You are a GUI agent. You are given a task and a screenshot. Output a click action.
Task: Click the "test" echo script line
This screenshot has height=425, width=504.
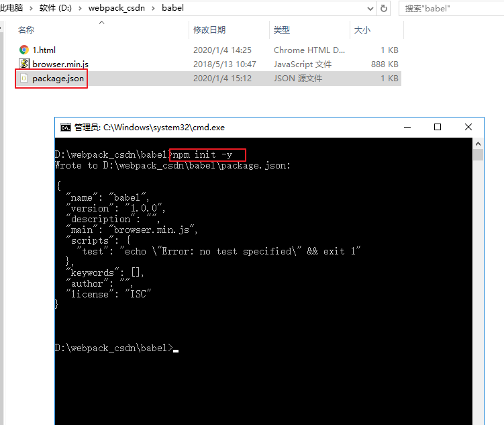point(218,251)
